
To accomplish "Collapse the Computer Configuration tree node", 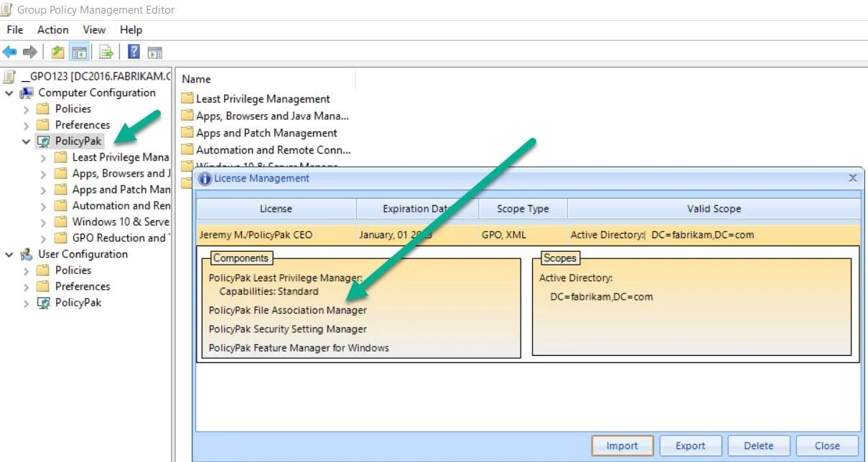I will pos(9,93).
